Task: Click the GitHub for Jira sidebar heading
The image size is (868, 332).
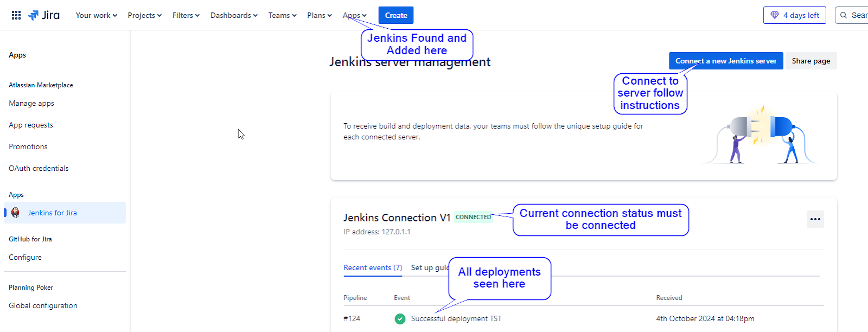Action: point(30,239)
